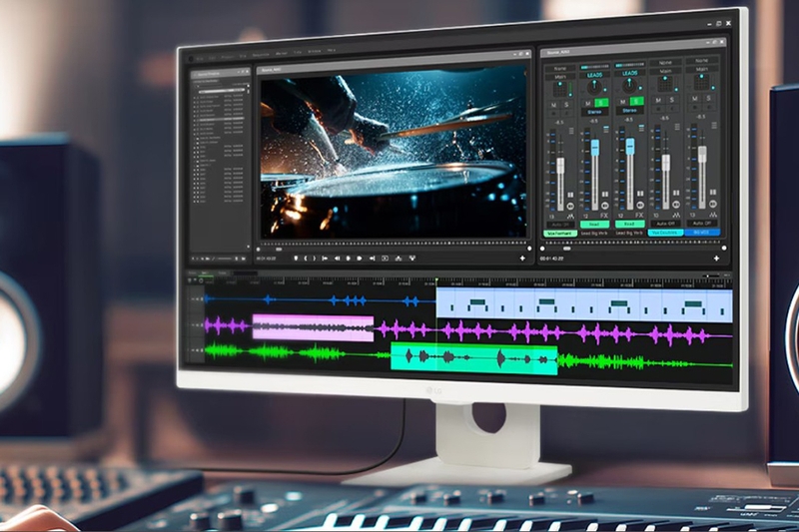Click round monitor icon on Vox Doubles channel
Viewport: 799px width, 532px height.
pyautogui.click(x=676, y=205)
